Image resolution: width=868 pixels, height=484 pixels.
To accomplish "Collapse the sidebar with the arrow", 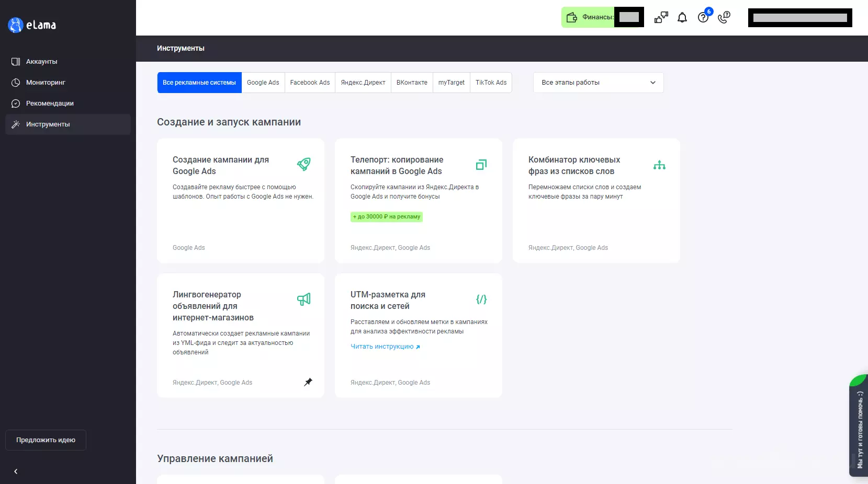I will click(16, 471).
